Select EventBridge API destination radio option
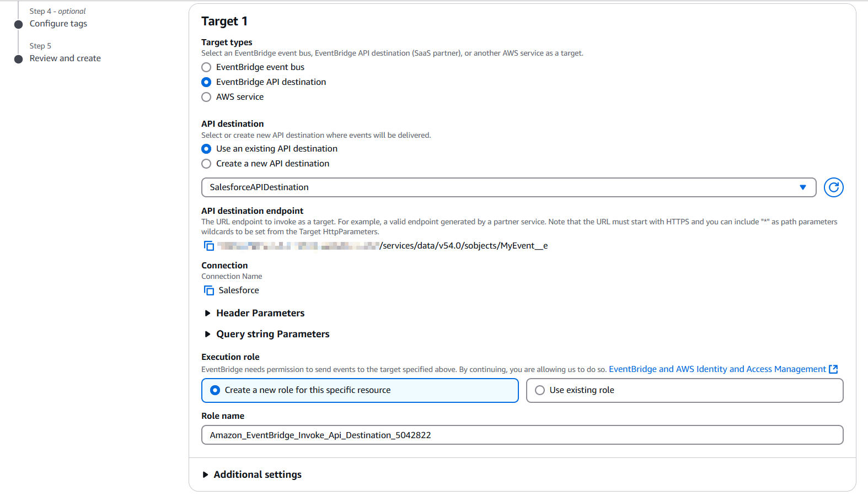Viewport: 868px width, 496px height. [206, 82]
